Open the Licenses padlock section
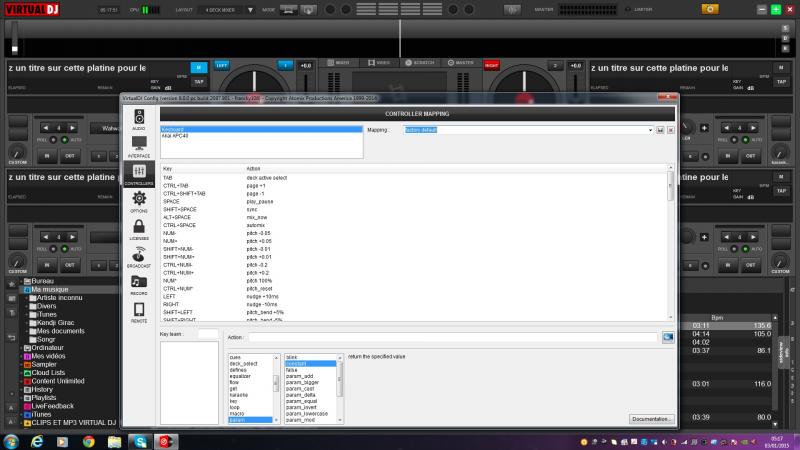The height and width of the screenshot is (450, 800). (x=139, y=231)
